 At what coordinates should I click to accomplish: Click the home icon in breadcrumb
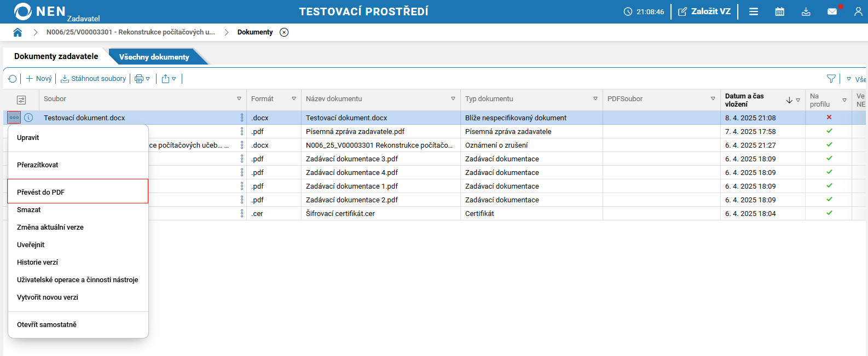click(18, 32)
